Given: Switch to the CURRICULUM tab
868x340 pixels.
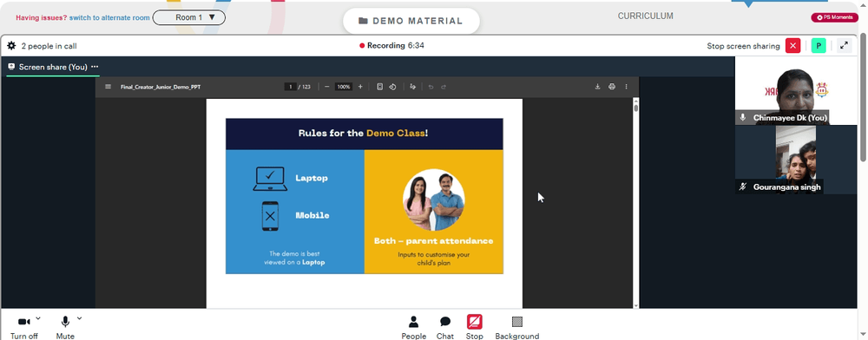Looking at the screenshot, I should (646, 16).
